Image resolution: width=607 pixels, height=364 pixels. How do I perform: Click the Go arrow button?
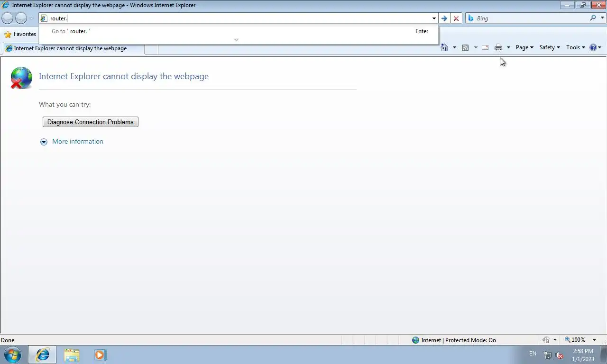pyautogui.click(x=444, y=18)
